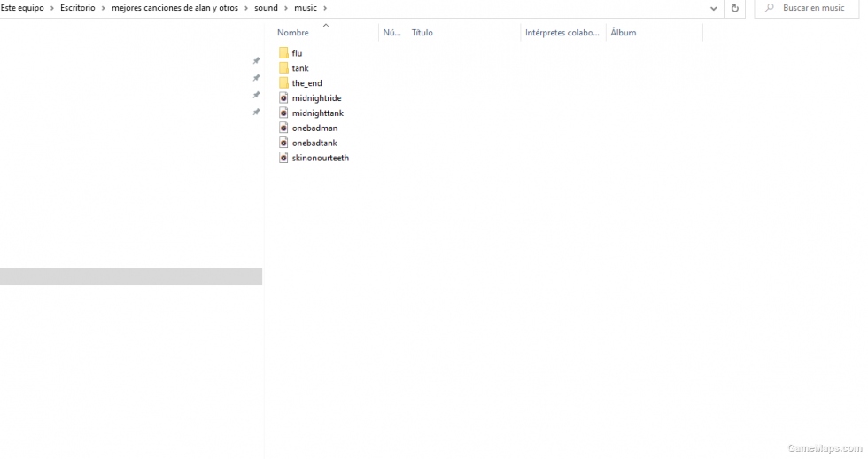Select the onebadtank file name
This screenshot has height=459, width=868.
(x=315, y=143)
